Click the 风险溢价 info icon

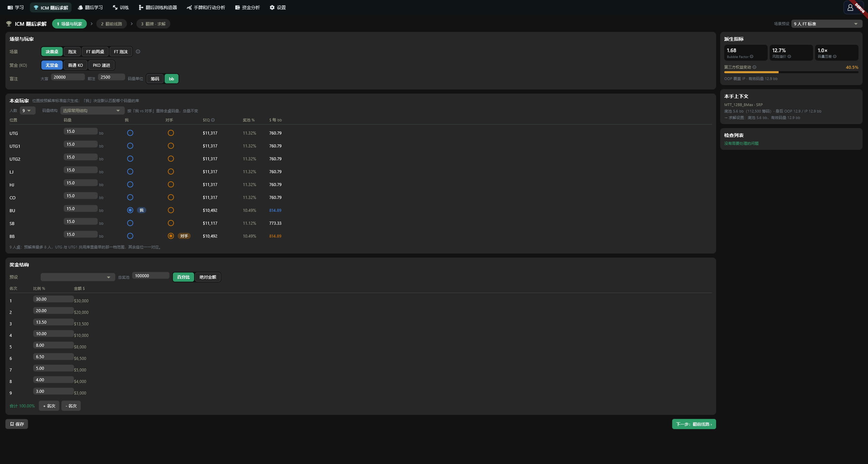click(789, 57)
